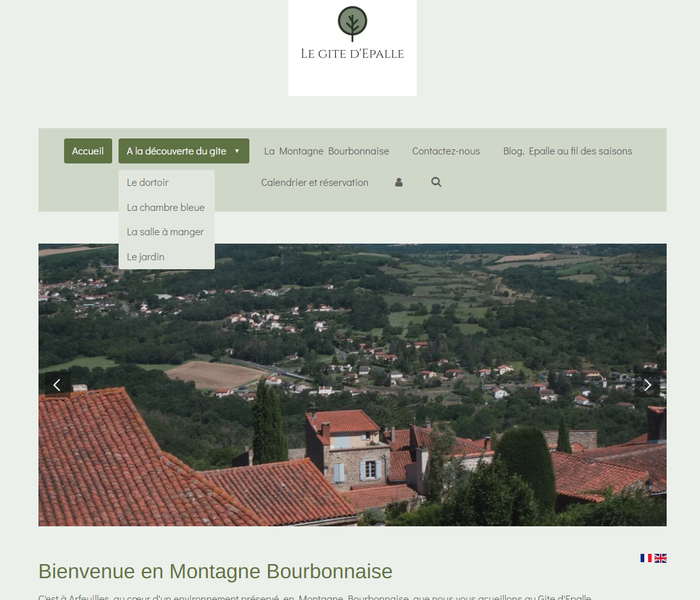Image resolution: width=700 pixels, height=600 pixels.
Task: Collapse the 'A la découverte du gite' dropdown
Action: [176, 151]
